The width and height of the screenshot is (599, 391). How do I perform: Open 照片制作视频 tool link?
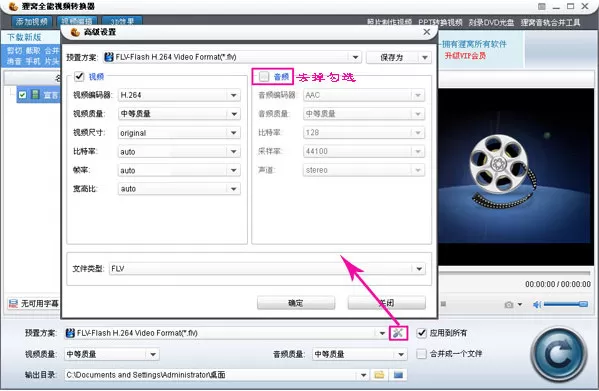[x=389, y=22]
